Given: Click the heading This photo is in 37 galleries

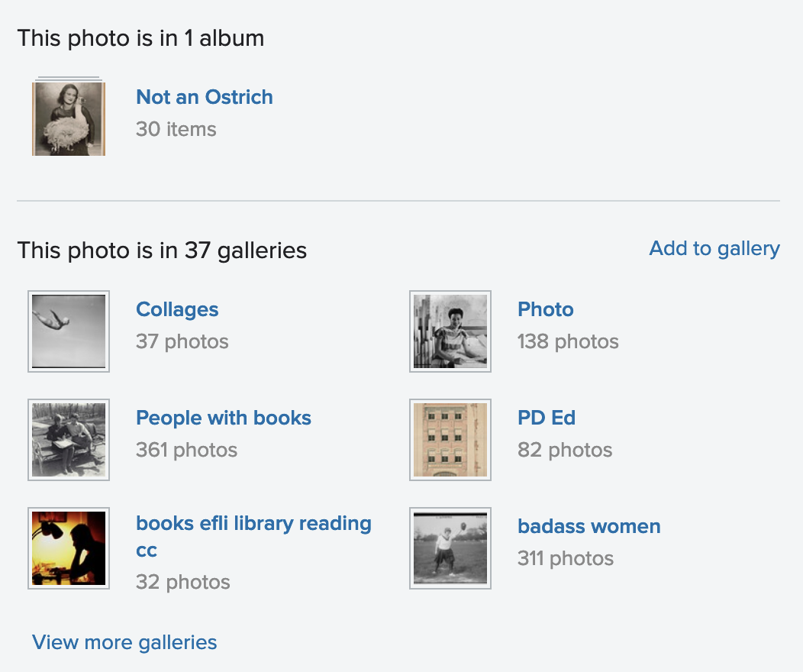Looking at the screenshot, I should 162,250.
